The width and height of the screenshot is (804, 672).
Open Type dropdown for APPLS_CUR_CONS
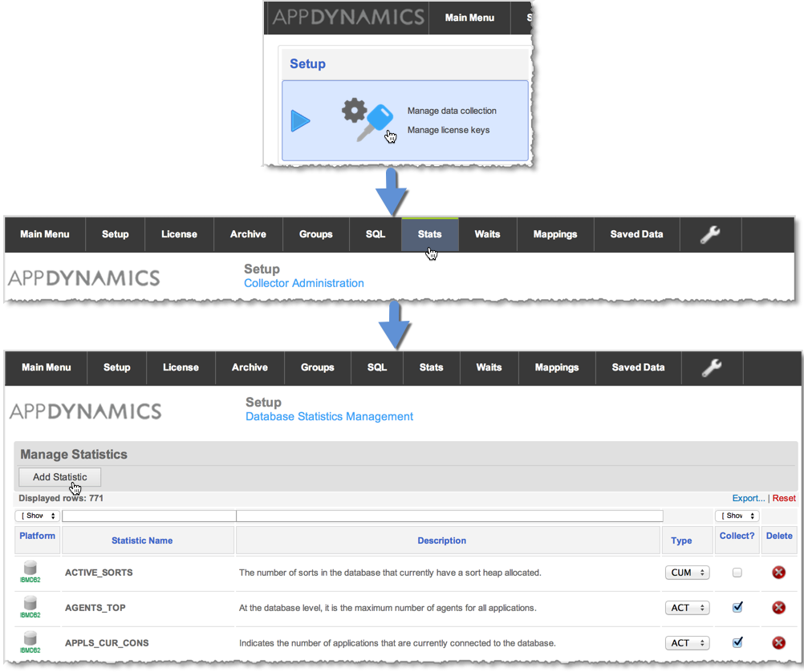687,643
